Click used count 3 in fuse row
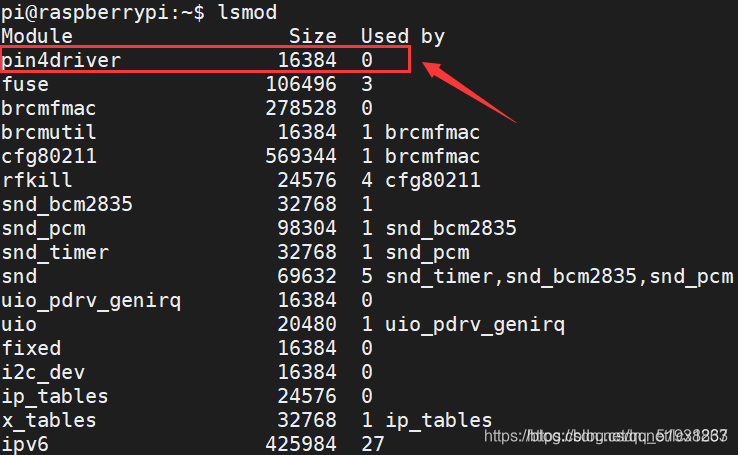This screenshot has width=738, height=455. coord(367,85)
